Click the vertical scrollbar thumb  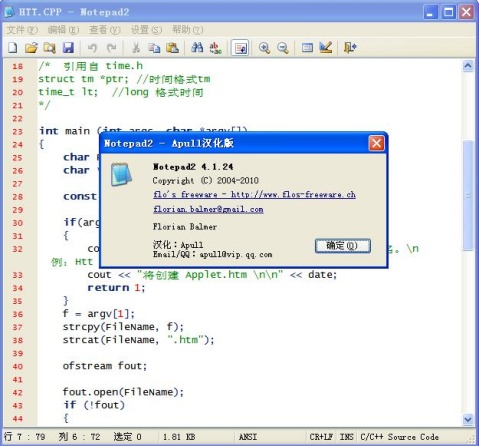[468, 195]
